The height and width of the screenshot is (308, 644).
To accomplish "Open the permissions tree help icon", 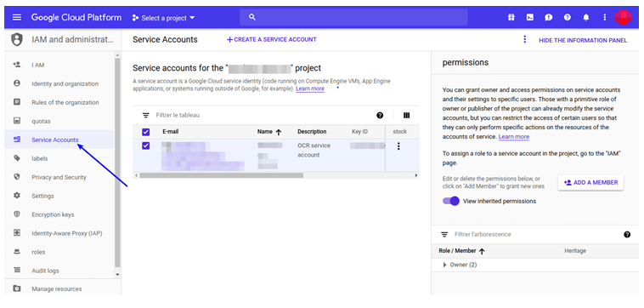I will 627,234.
